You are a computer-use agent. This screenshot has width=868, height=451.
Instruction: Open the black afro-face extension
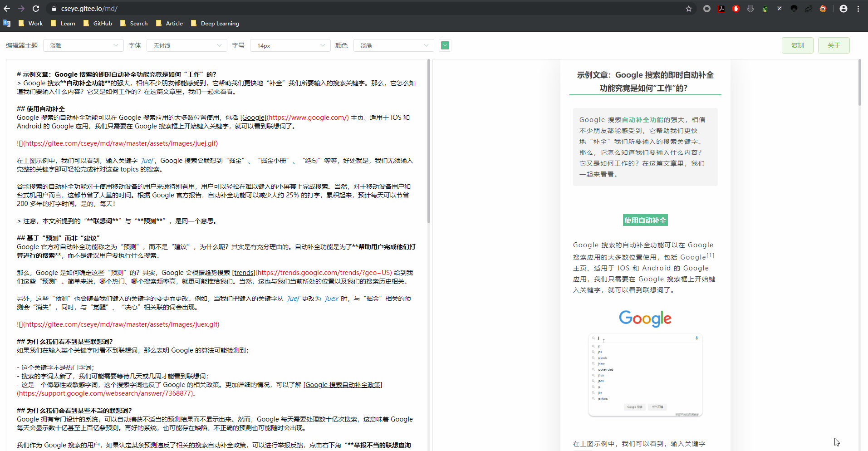point(794,9)
